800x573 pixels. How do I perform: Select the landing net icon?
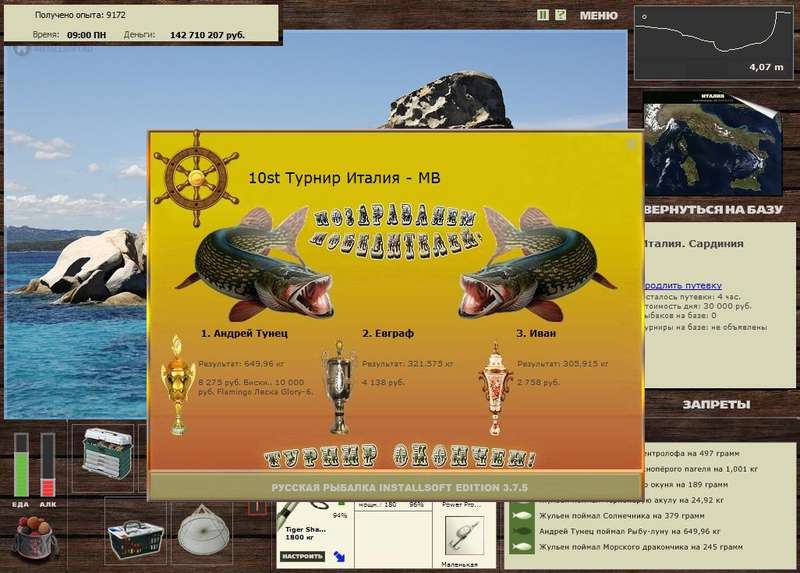click(x=203, y=530)
